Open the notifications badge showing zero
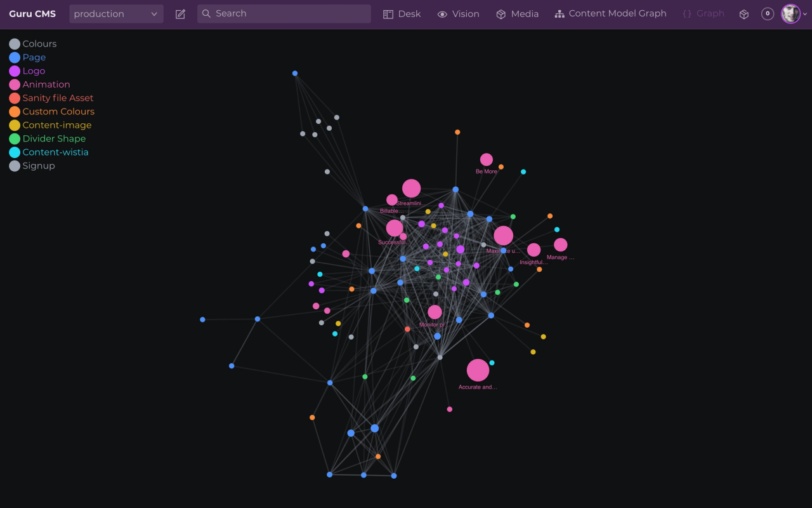 [x=768, y=13]
